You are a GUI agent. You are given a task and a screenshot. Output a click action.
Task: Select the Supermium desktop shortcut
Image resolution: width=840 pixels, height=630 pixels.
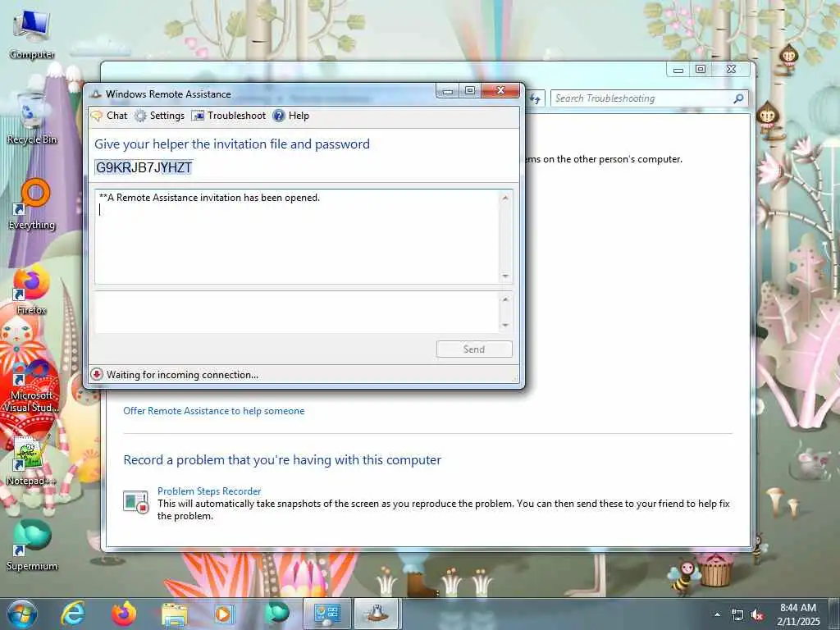point(32,546)
